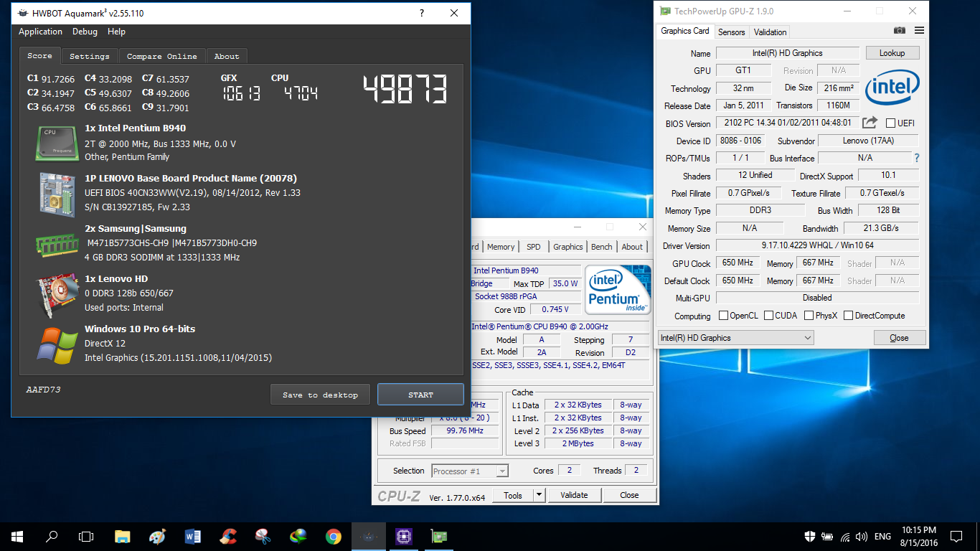This screenshot has width=980, height=551.
Task: Open Microsoft Word from the taskbar
Action: tap(193, 536)
